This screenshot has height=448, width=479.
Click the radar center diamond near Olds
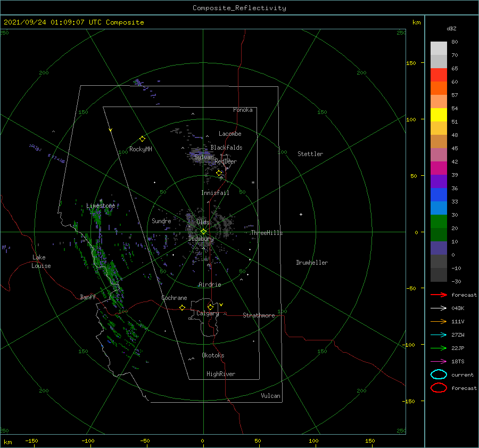click(x=203, y=232)
